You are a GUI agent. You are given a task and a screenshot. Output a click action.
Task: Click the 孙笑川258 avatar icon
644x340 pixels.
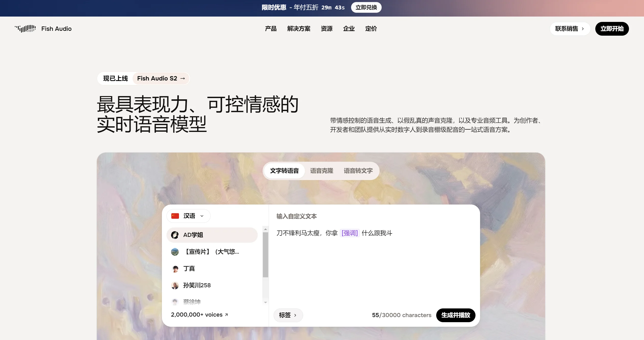click(175, 285)
